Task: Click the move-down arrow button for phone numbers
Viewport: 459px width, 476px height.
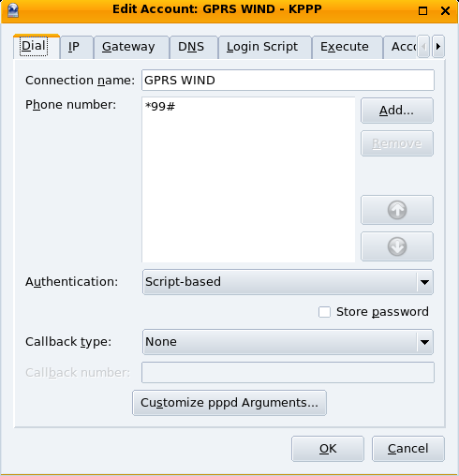Action: [397, 246]
